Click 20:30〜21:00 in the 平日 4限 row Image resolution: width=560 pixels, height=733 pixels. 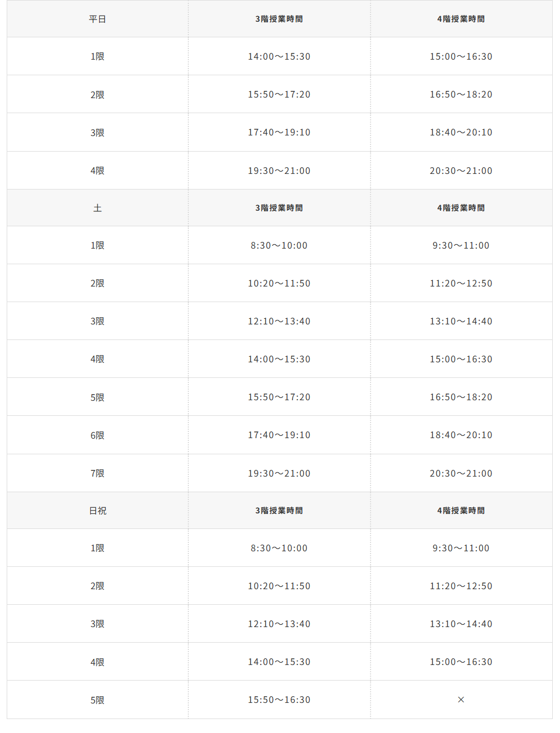[461, 171]
